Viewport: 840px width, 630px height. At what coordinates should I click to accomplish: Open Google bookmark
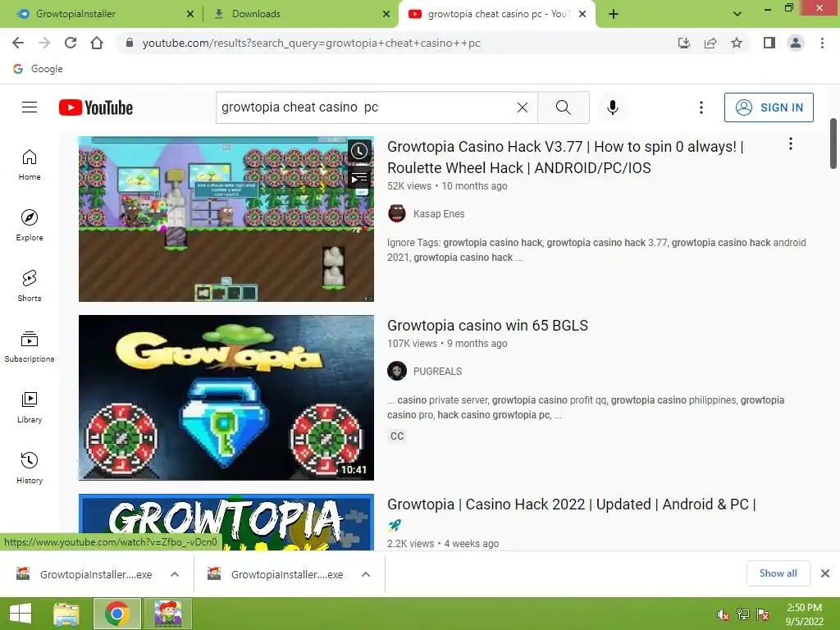coord(38,69)
